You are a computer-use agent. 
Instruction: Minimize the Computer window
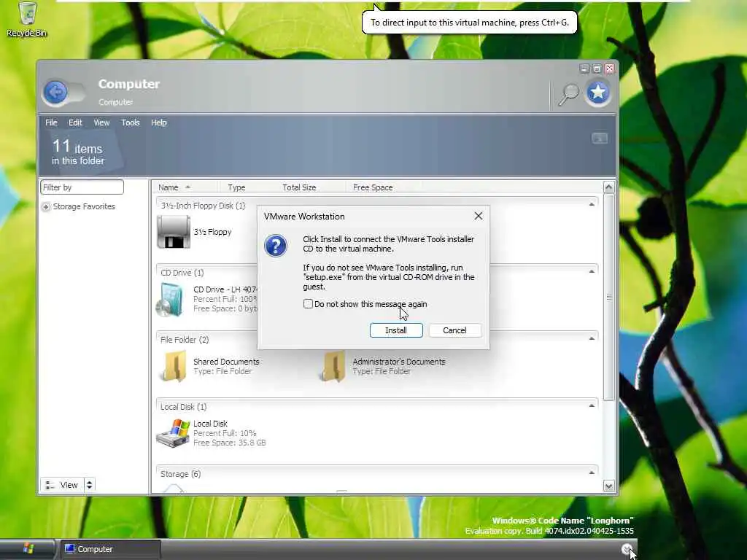(584, 69)
